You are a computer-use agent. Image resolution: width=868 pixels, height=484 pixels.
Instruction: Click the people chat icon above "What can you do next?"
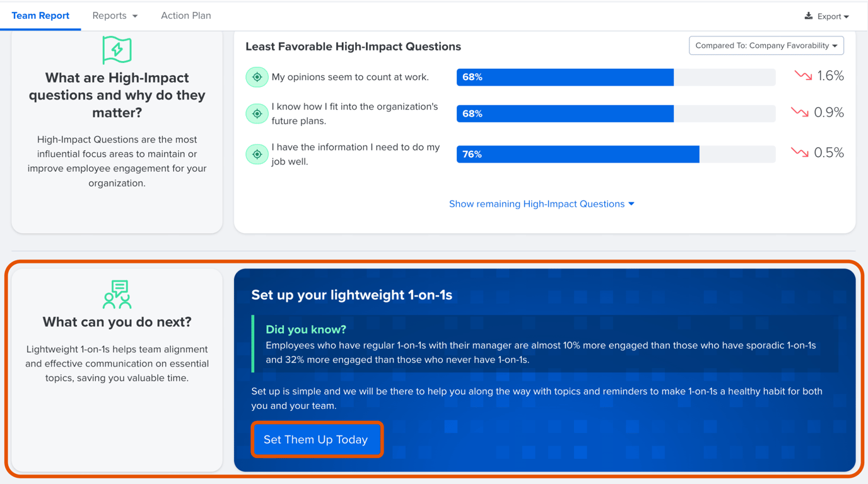point(117,294)
